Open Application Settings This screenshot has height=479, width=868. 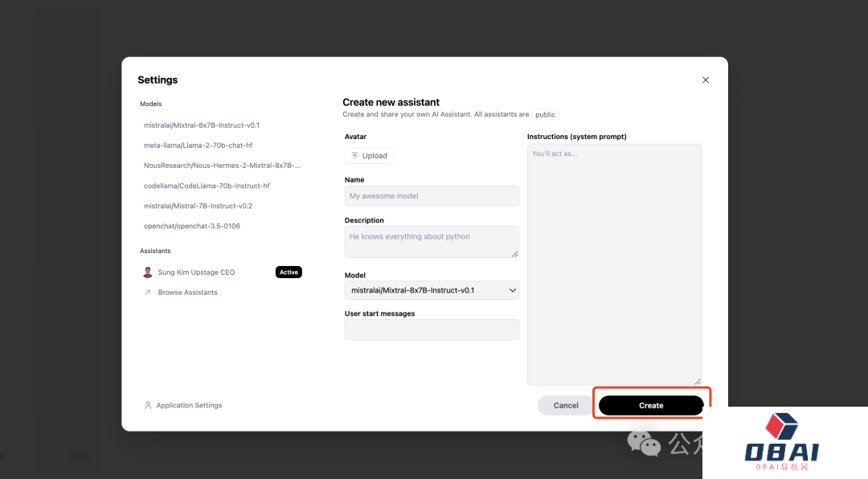pyautogui.click(x=189, y=406)
